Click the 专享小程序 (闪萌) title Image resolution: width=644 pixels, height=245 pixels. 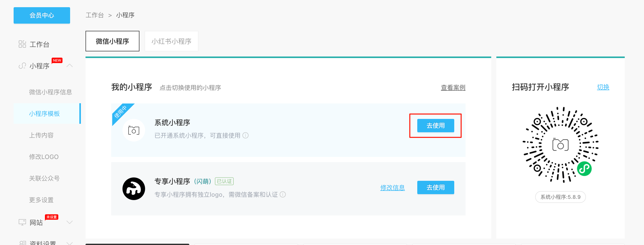point(183,181)
